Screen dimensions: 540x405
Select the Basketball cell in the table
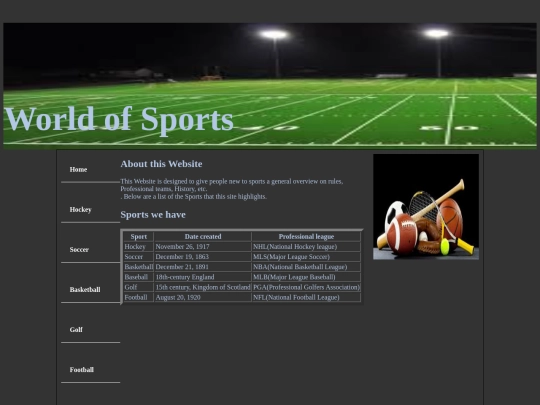click(x=139, y=267)
